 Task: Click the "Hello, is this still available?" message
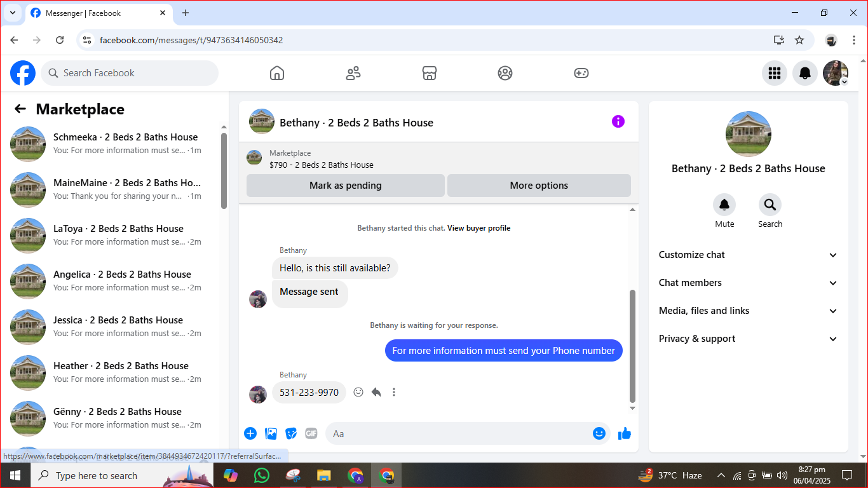pos(335,268)
